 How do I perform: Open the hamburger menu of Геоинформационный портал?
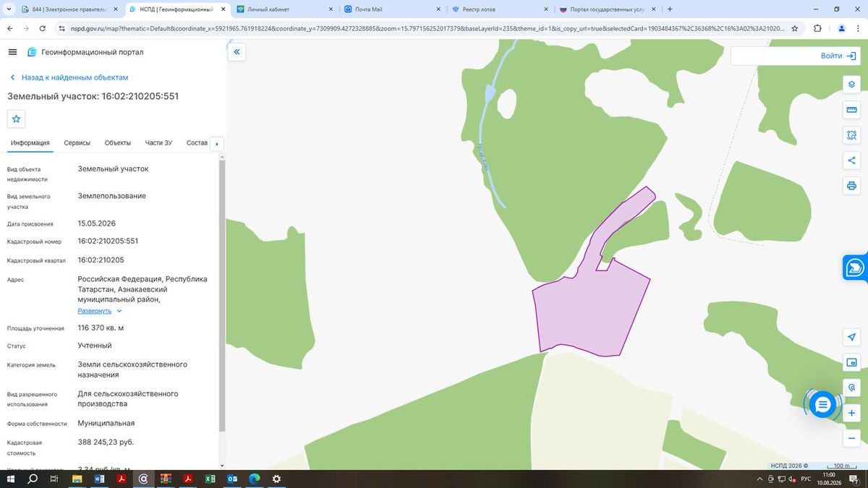click(12, 52)
